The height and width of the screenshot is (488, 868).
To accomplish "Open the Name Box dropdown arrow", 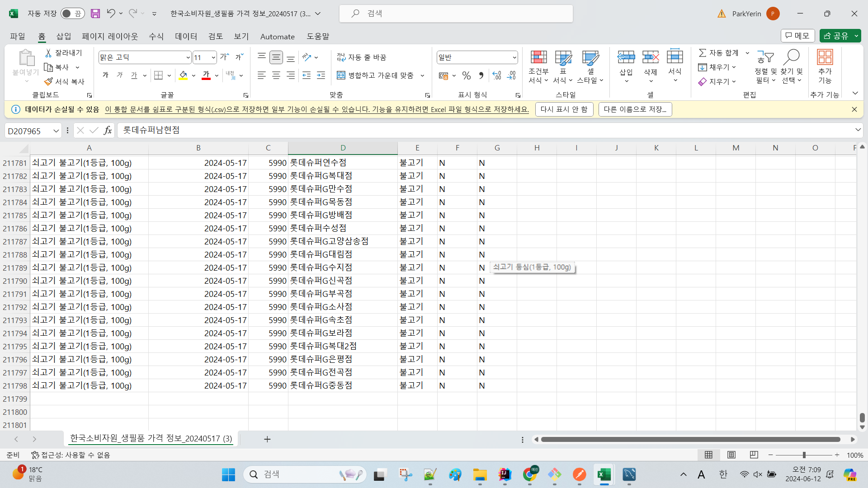I will tap(56, 131).
